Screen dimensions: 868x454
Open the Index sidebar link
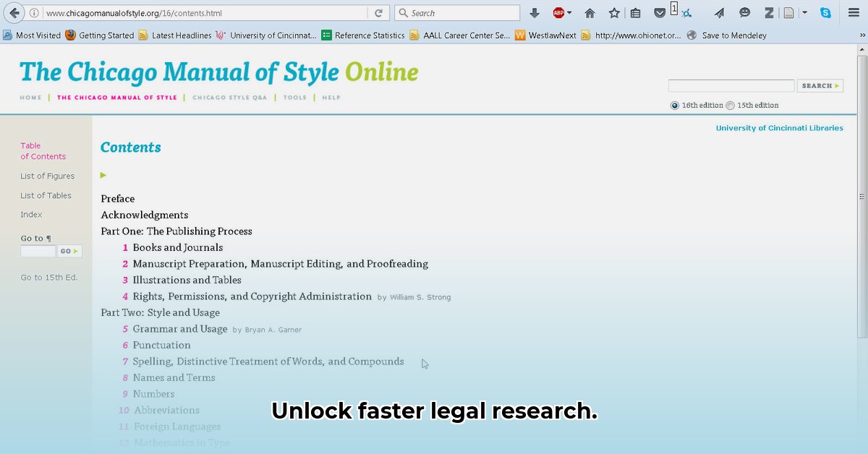point(32,215)
